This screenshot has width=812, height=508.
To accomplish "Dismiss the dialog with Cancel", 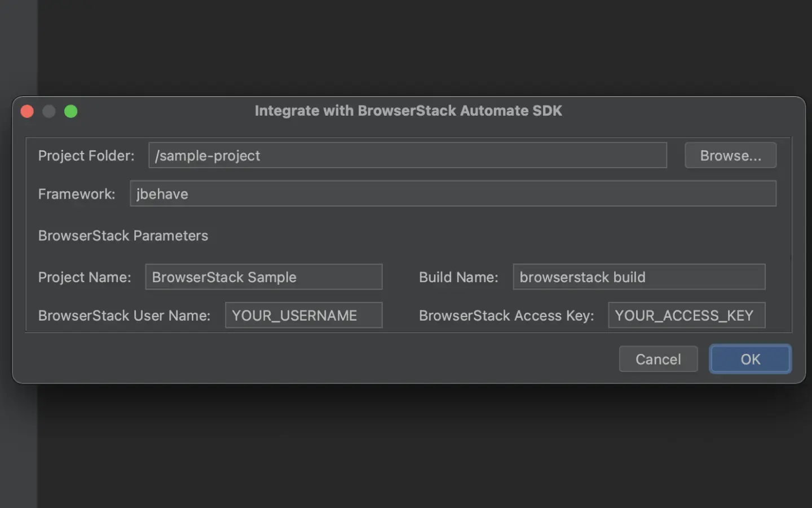I will [658, 359].
